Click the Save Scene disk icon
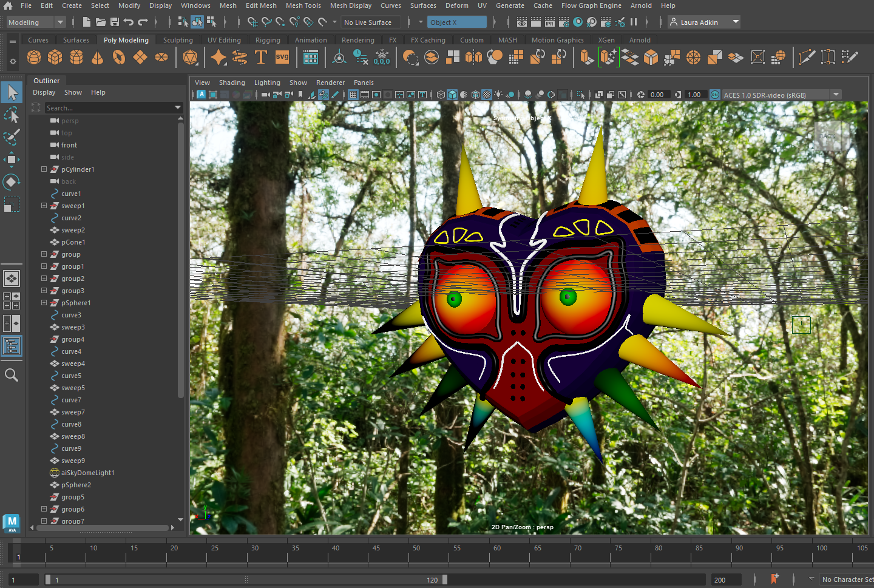This screenshot has height=588, width=874. pos(114,22)
